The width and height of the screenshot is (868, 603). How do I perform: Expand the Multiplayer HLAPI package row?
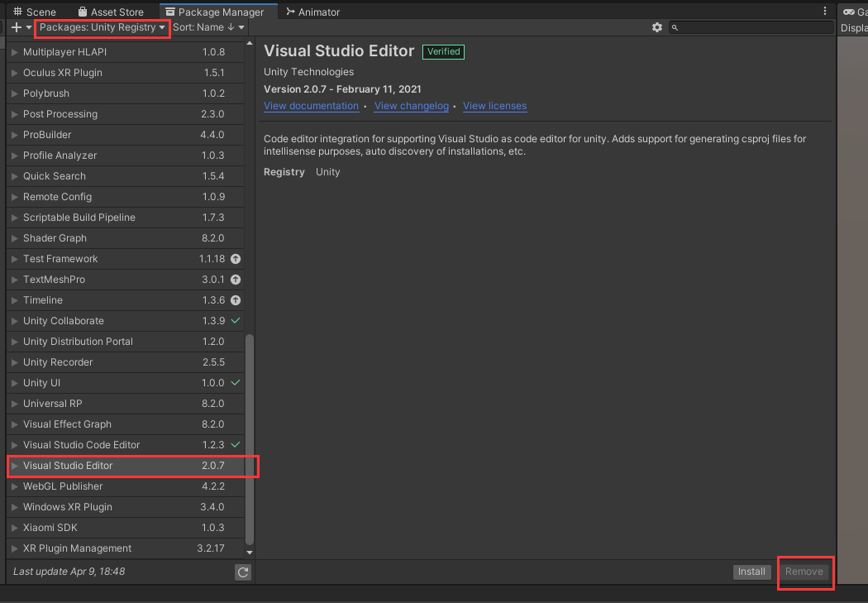click(14, 52)
